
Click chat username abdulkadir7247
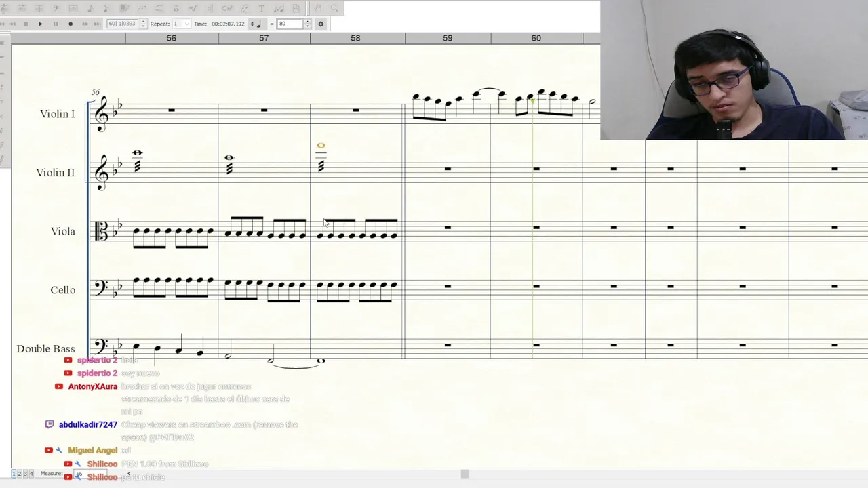88,424
